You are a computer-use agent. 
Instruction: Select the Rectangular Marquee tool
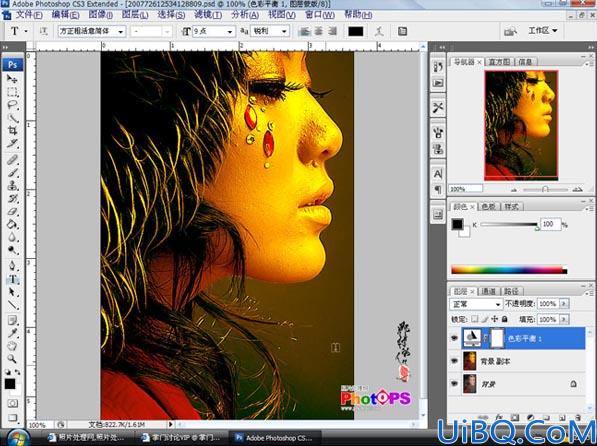[13, 92]
